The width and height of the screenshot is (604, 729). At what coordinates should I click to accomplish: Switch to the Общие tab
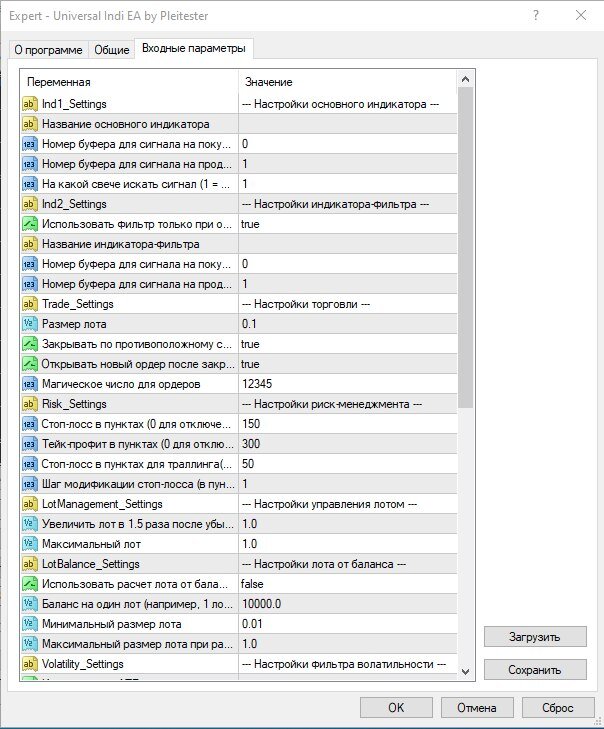pyautogui.click(x=112, y=50)
